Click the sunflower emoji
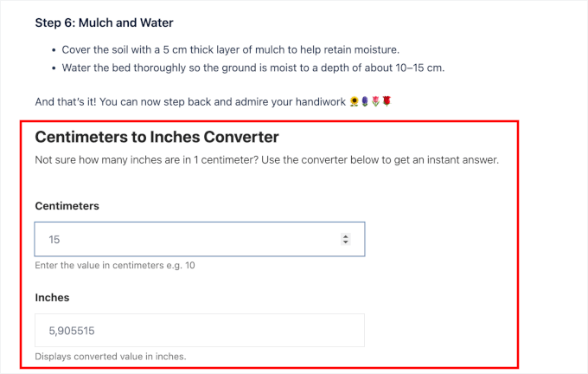This screenshot has width=588, height=374. coord(355,102)
